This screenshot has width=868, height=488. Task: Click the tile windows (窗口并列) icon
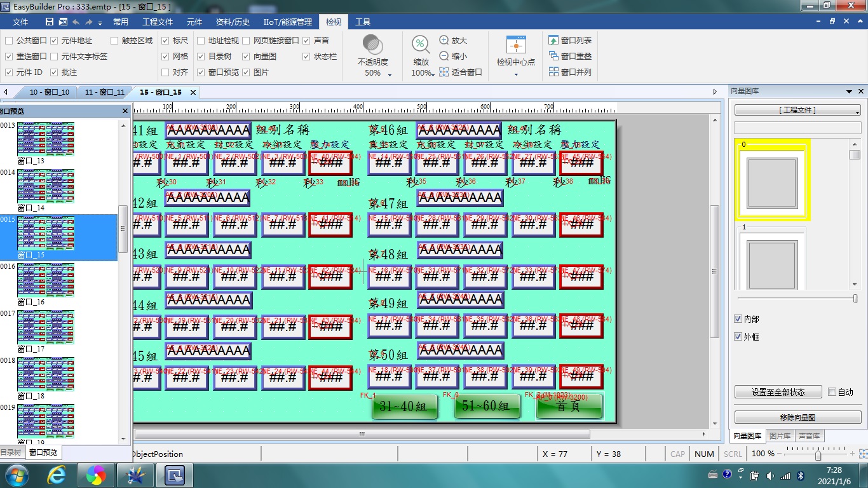coord(553,72)
